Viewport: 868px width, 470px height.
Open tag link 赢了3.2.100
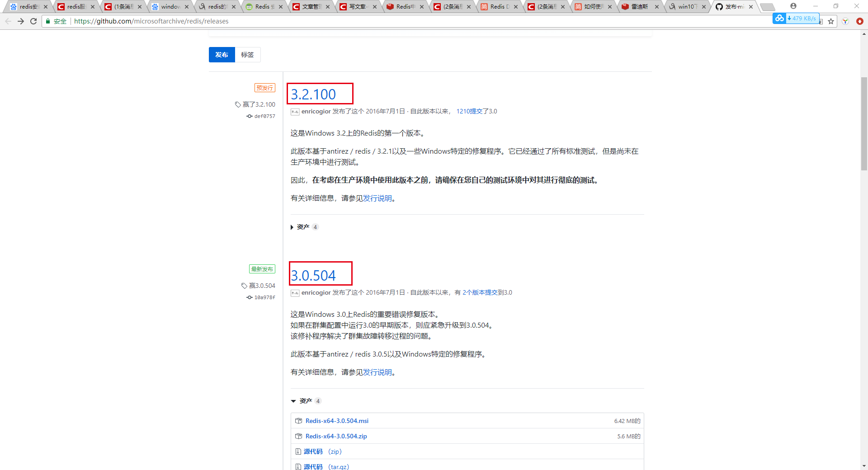[x=259, y=104]
